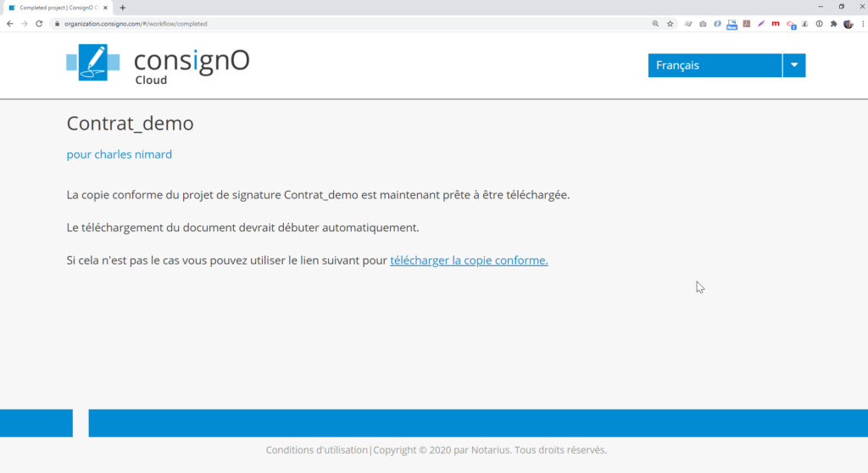Open the Extensions puzzle piece menu
Viewport: 868px width, 473px height.
click(x=833, y=24)
